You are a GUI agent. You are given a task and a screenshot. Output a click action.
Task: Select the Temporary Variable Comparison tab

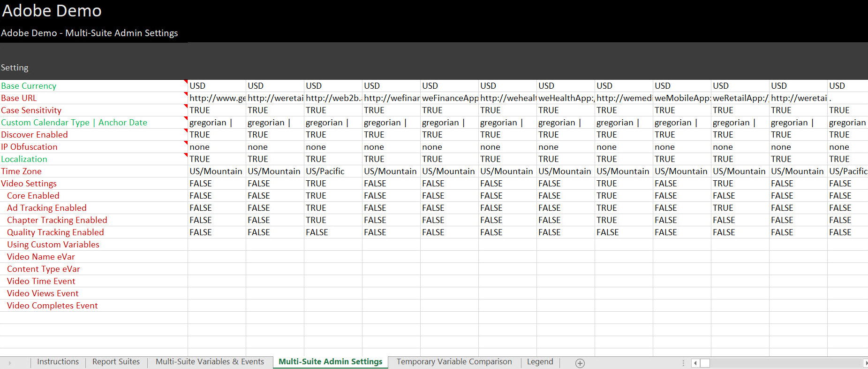point(454,362)
